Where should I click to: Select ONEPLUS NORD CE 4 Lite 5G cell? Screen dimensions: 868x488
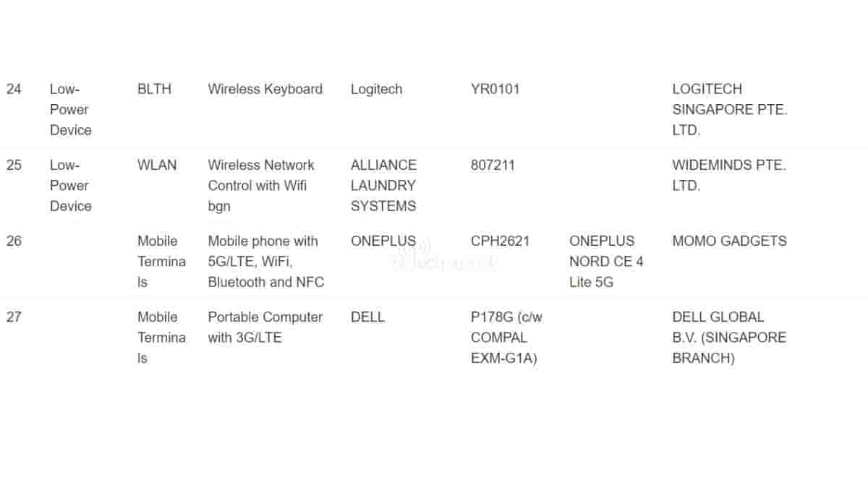click(605, 262)
